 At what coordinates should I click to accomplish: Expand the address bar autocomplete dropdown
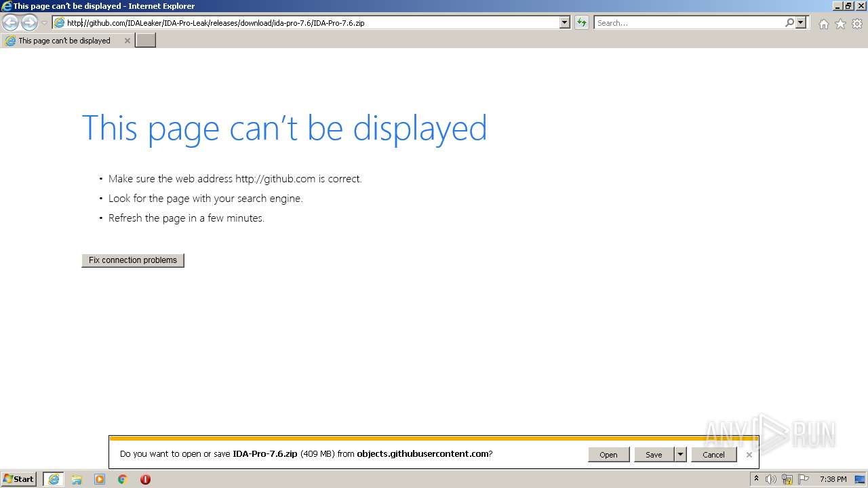[x=565, y=22]
